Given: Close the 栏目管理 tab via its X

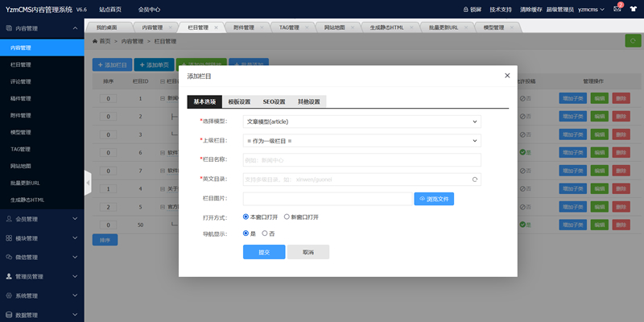Looking at the screenshot, I should coord(216,27).
